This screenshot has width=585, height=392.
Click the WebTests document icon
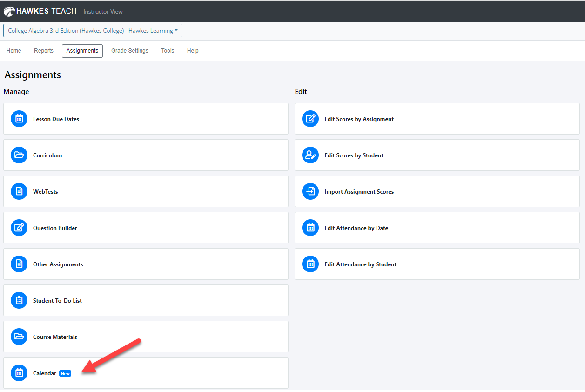[x=19, y=192]
